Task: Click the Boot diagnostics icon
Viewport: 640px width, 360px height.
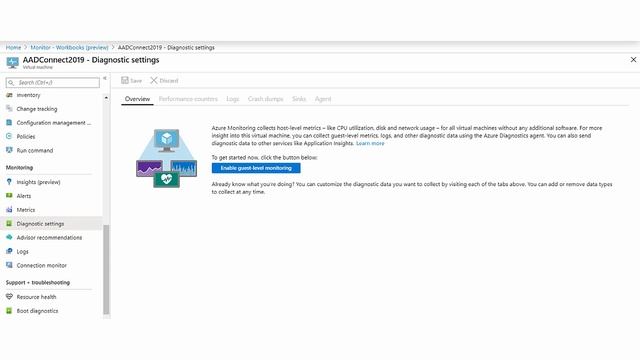Action: 9,311
